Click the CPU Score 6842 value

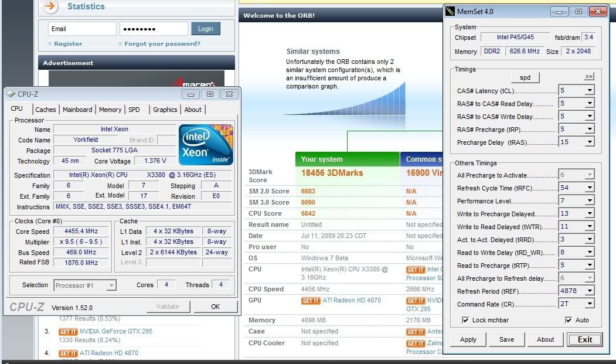coord(308,213)
